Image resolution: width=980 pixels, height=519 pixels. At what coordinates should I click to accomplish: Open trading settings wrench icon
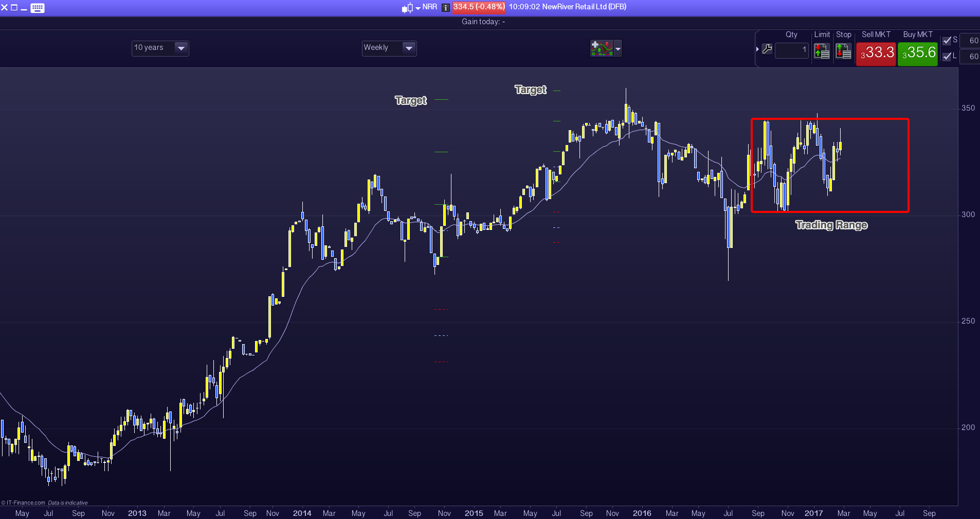(767, 49)
